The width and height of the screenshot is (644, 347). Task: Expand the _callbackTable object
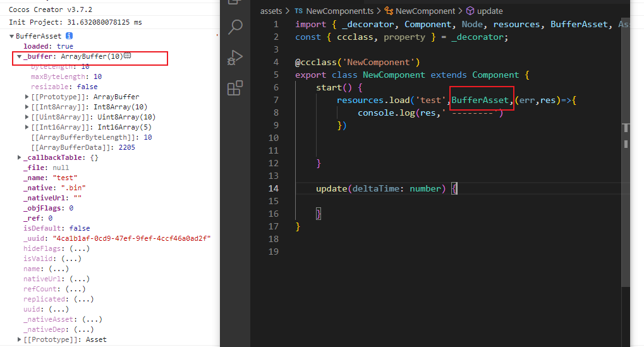click(20, 157)
